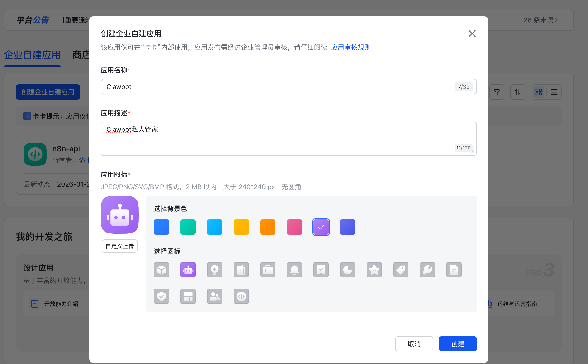Select the cube box app icon
This screenshot has height=364, width=588.
tap(161, 270)
